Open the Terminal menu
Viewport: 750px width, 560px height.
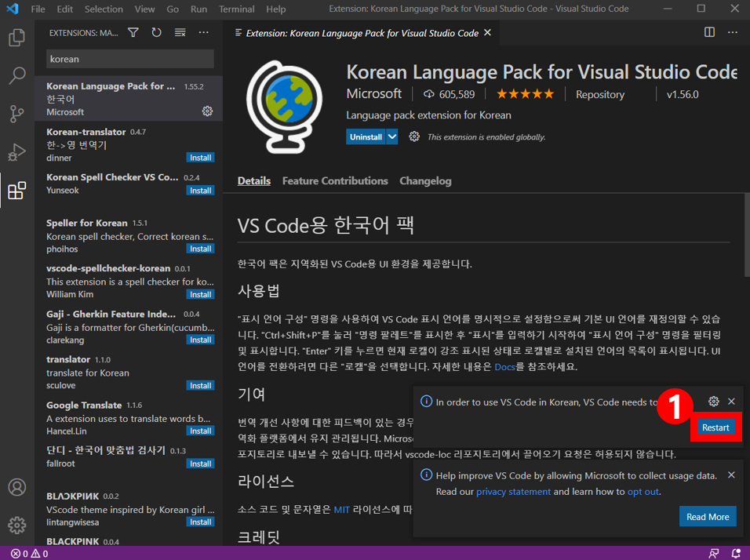coord(237,9)
